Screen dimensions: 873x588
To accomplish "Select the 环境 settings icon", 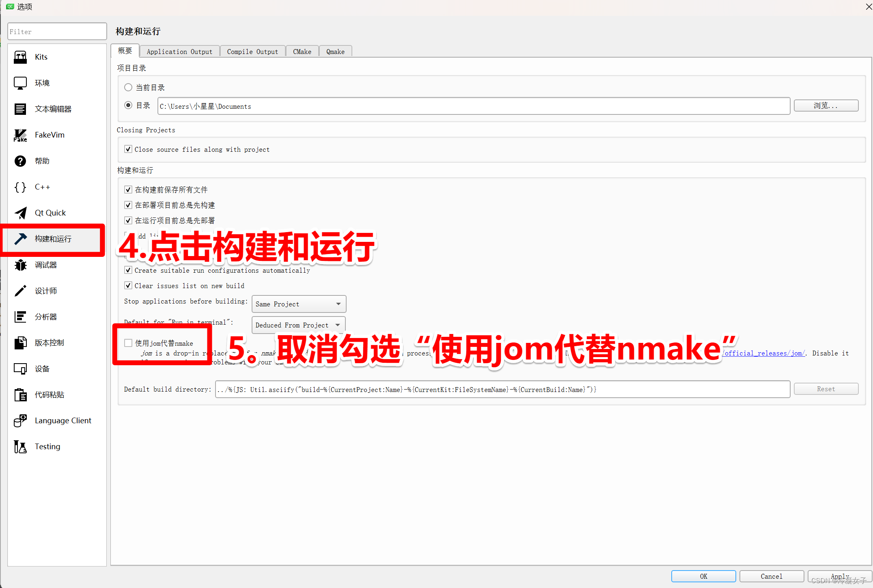I will [x=42, y=83].
